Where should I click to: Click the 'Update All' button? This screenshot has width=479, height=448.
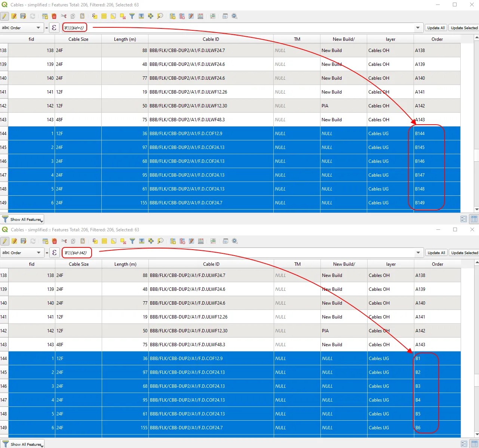(x=436, y=27)
